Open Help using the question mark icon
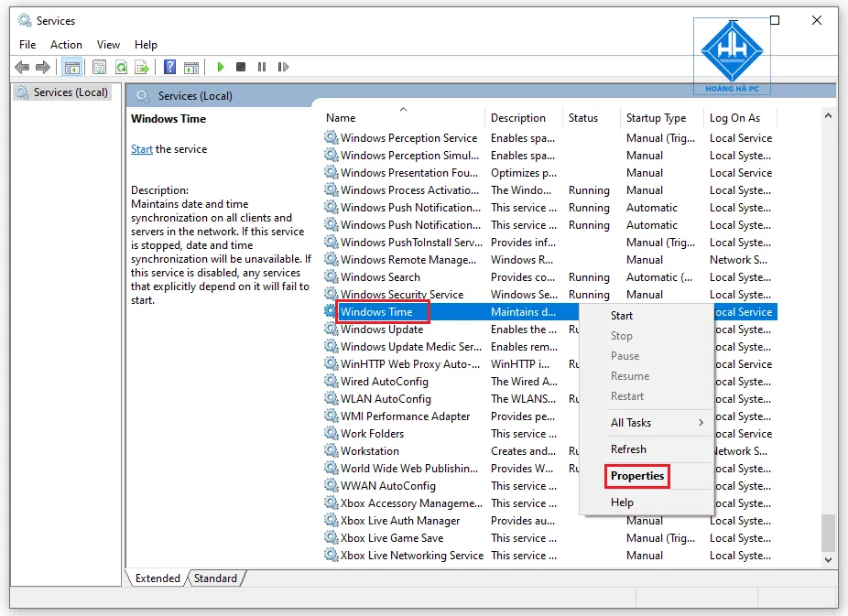The height and width of the screenshot is (616, 848). click(x=169, y=66)
